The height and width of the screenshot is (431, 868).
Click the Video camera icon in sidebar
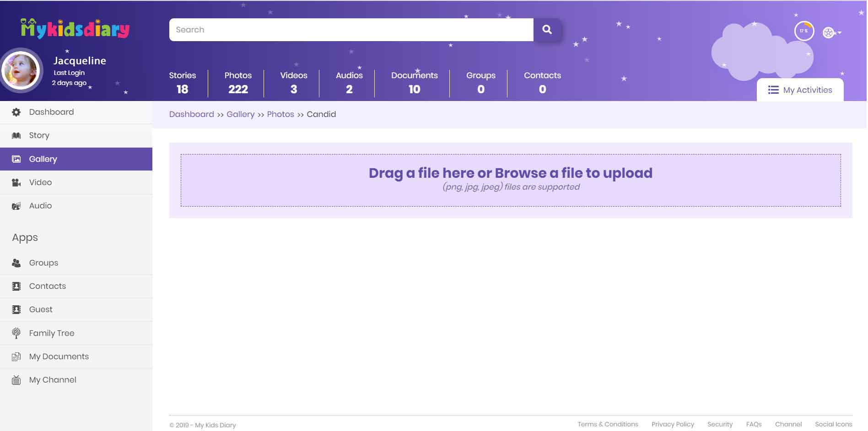16,182
